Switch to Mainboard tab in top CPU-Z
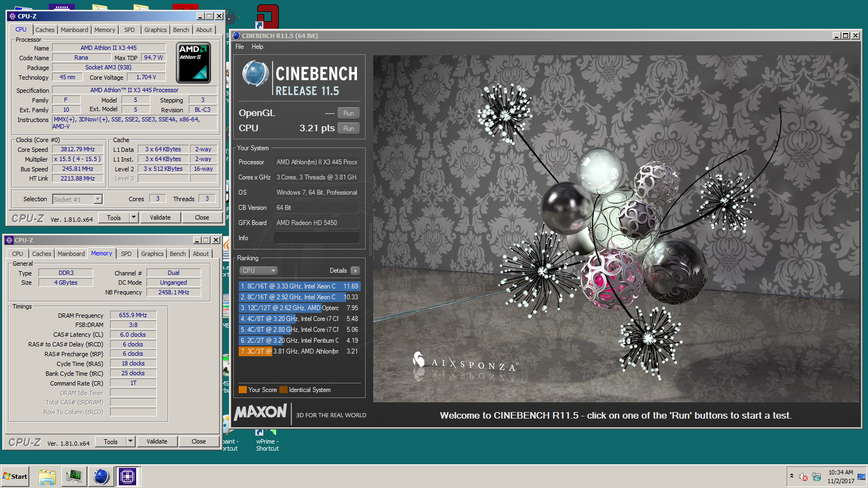 pos(74,30)
